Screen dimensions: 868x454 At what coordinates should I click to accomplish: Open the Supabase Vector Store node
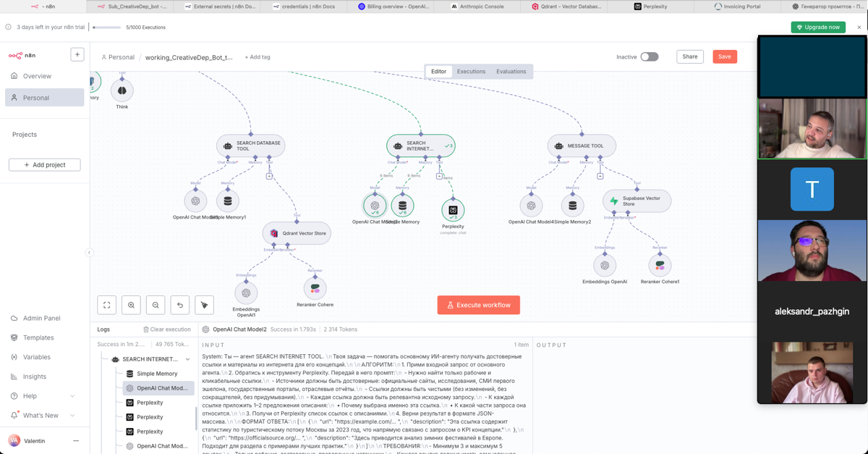point(637,201)
